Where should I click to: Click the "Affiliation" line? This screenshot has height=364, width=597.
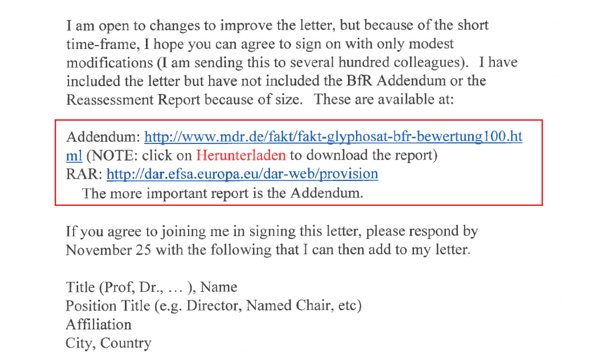(x=99, y=324)
